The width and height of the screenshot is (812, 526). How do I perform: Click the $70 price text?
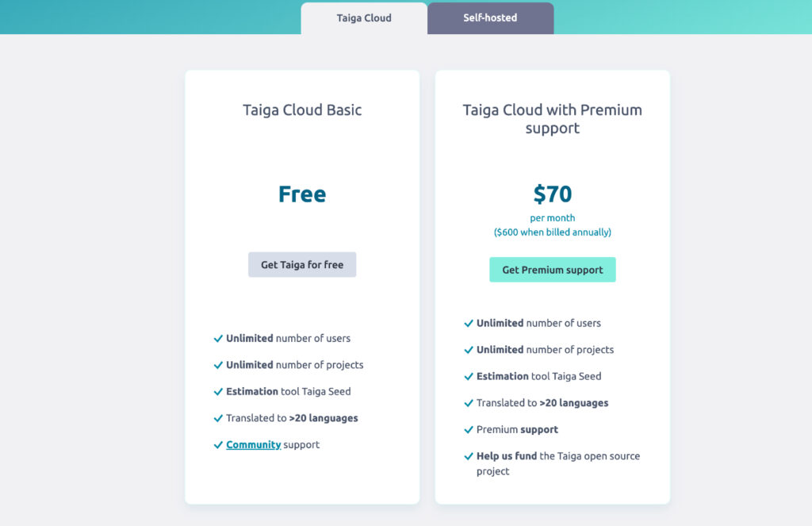point(553,194)
